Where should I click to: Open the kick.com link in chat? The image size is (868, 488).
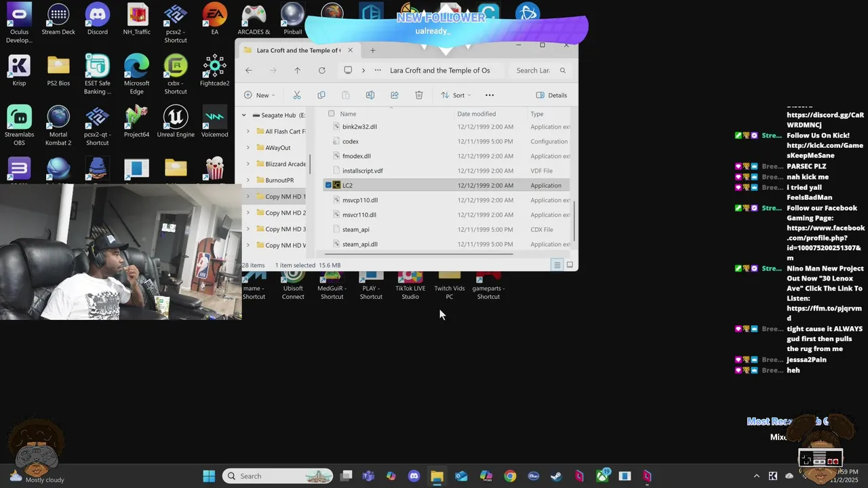click(x=825, y=150)
